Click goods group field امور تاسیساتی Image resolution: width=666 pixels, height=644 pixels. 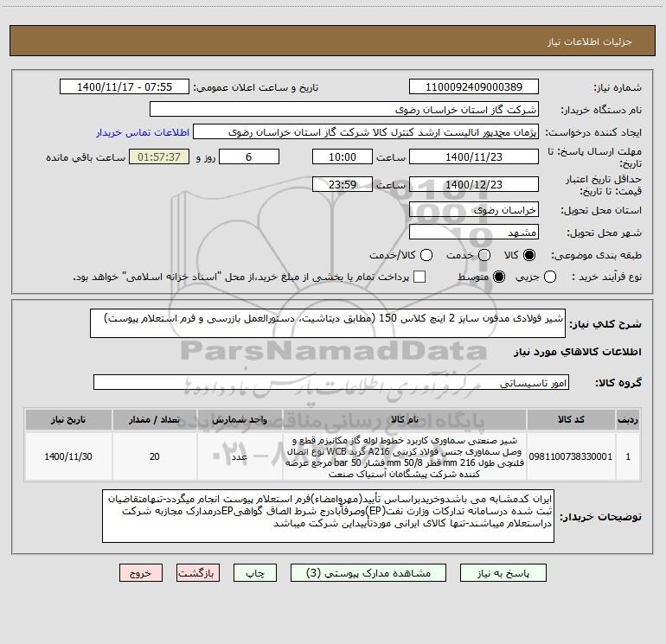click(331, 382)
